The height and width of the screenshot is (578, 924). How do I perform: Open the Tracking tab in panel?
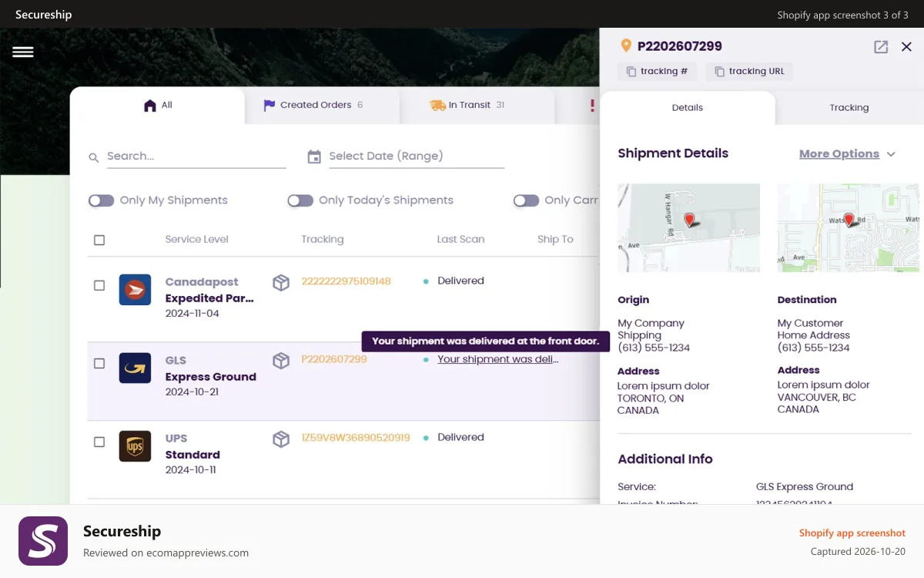pyautogui.click(x=849, y=108)
